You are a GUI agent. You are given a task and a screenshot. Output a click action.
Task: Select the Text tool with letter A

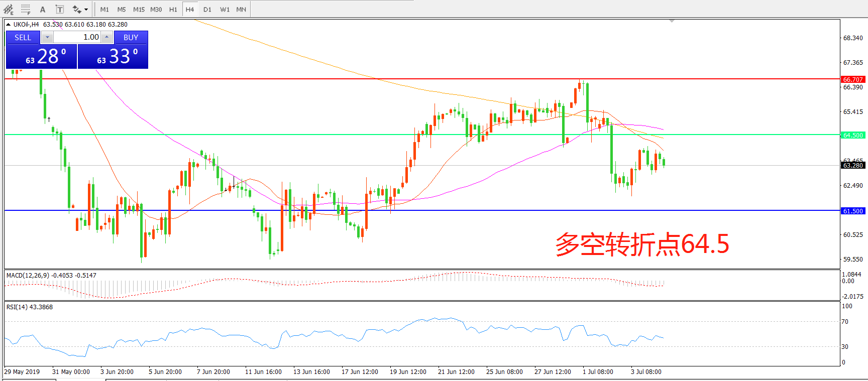pos(43,9)
